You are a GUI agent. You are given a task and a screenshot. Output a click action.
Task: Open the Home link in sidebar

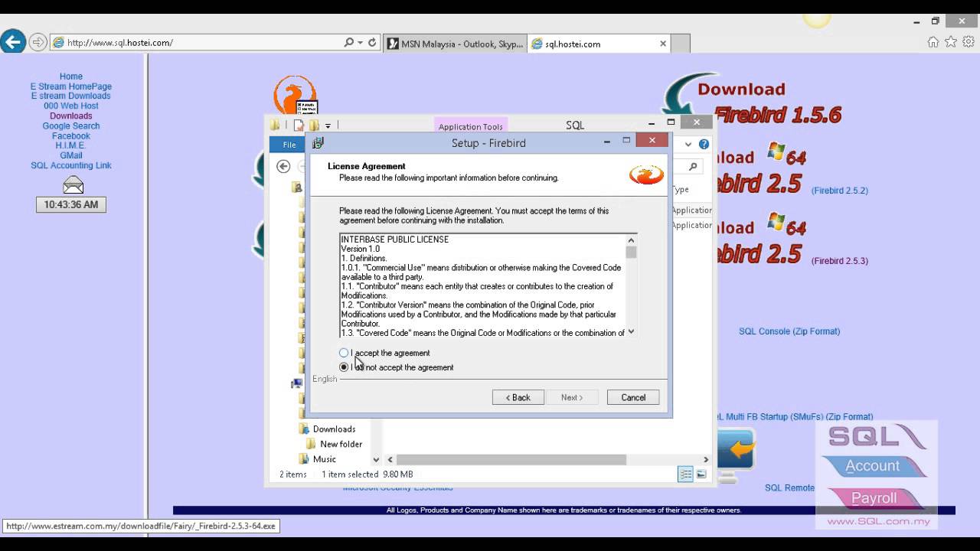pyautogui.click(x=71, y=77)
